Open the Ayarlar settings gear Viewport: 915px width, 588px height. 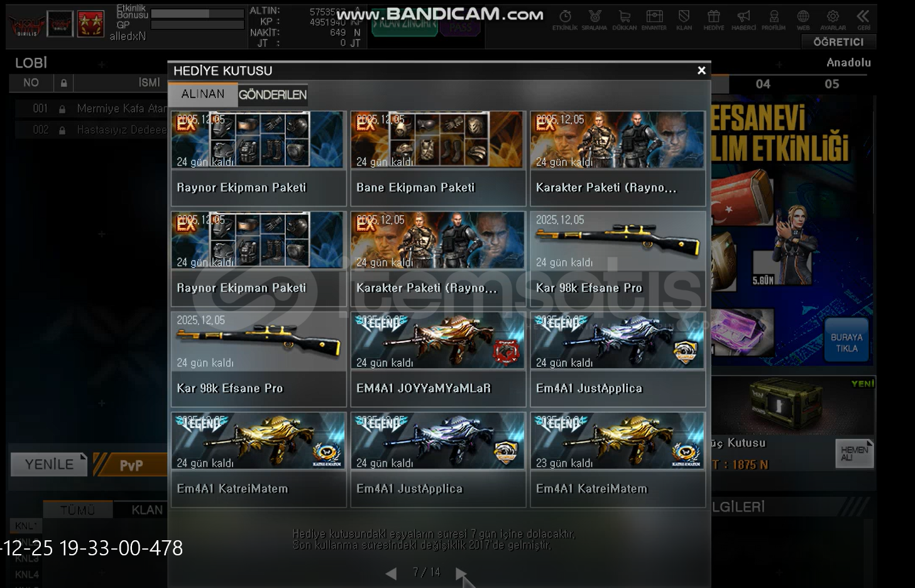[833, 19]
